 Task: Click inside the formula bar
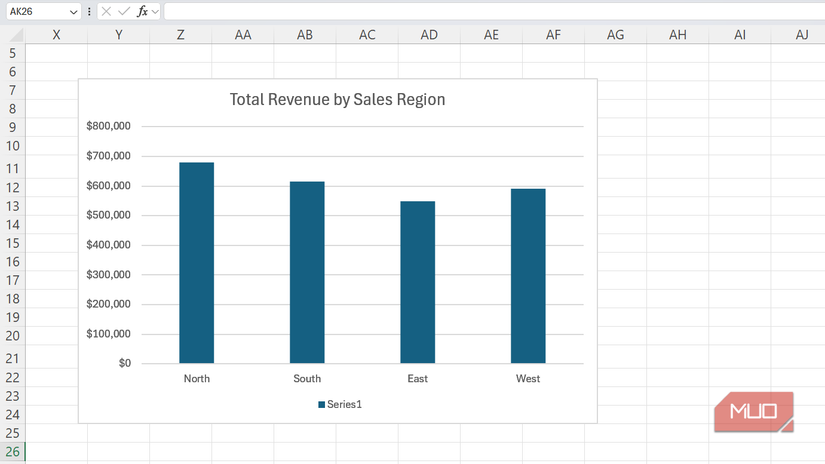click(x=495, y=12)
